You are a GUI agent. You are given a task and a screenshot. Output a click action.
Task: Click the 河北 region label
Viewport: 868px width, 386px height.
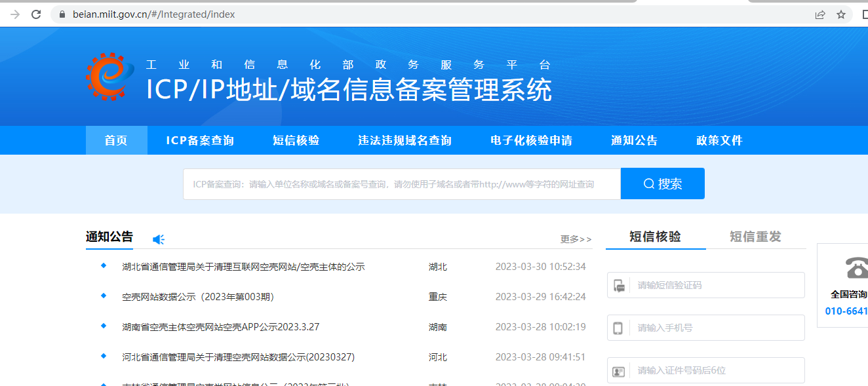[438, 357]
